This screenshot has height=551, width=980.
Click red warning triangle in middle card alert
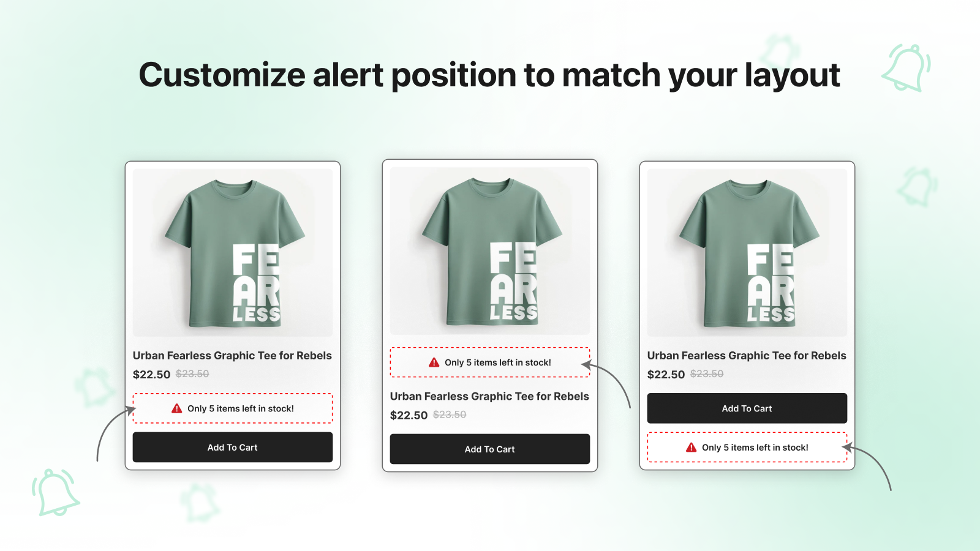click(434, 362)
